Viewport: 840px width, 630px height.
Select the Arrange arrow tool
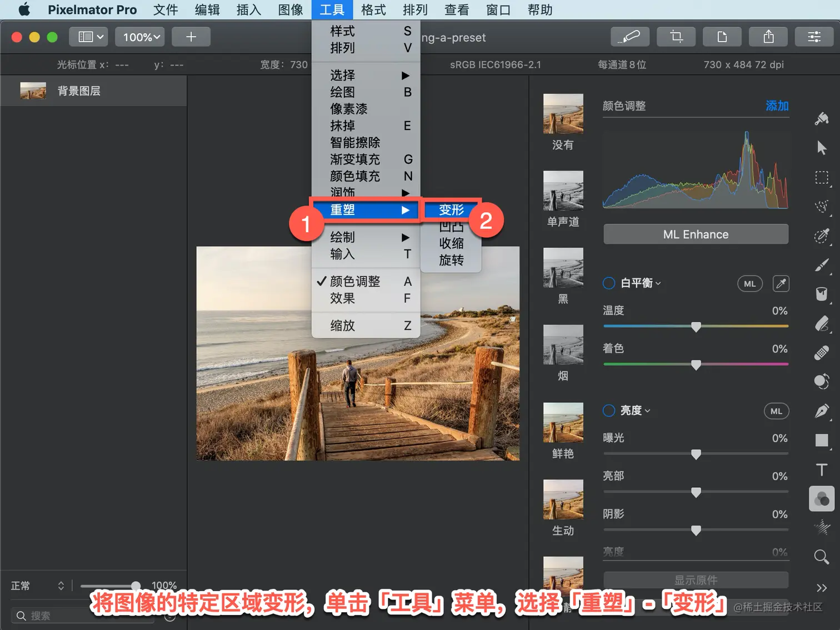822,148
